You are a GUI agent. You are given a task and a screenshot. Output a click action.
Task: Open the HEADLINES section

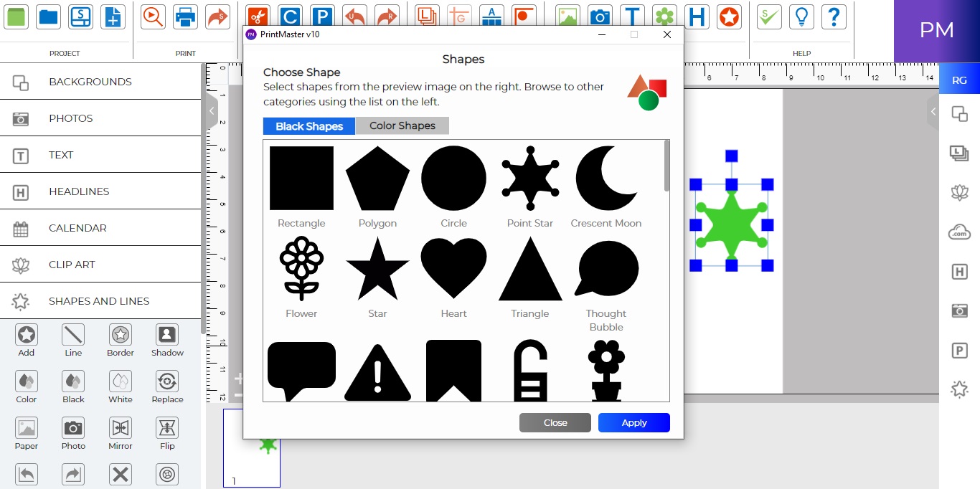click(x=100, y=191)
